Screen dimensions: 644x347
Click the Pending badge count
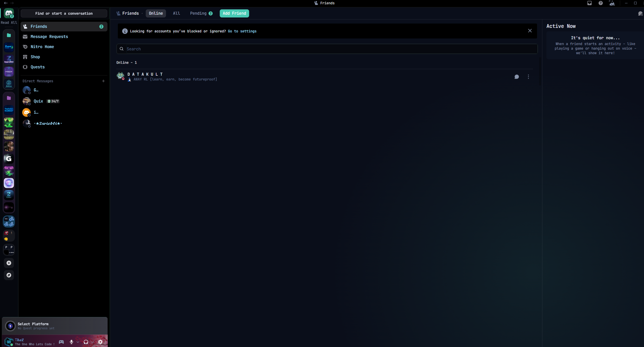pyautogui.click(x=211, y=13)
